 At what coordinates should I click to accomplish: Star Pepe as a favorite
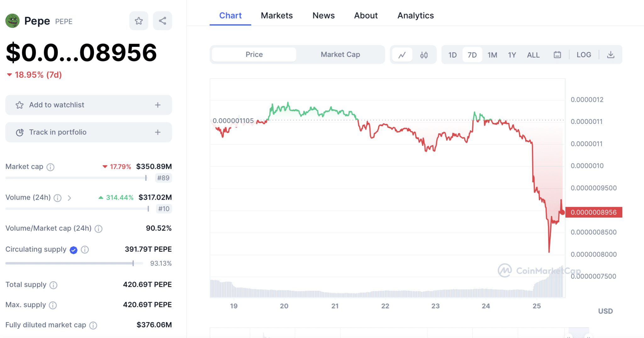pyautogui.click(x=139, y=21)
